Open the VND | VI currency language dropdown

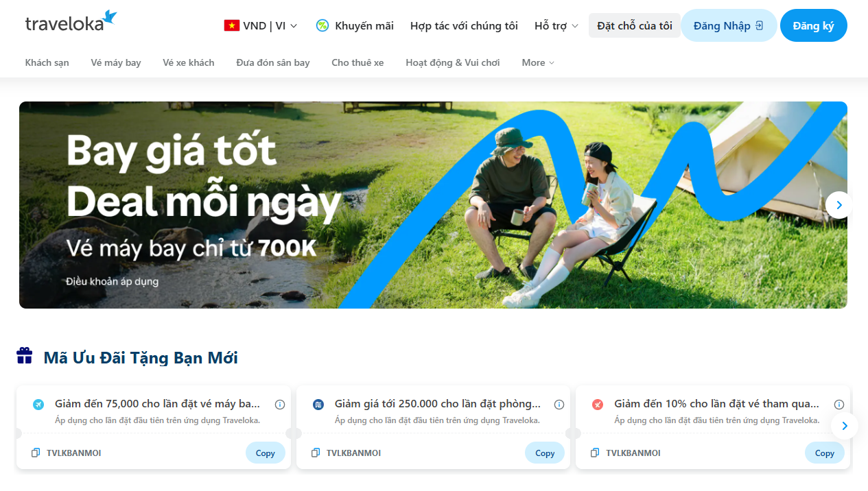[x=261, y=25]
